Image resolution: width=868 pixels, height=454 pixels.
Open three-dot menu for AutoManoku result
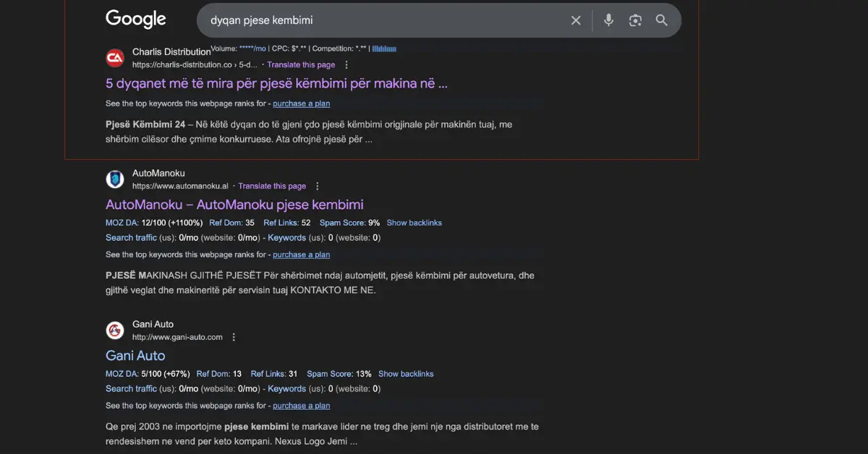point(318,187)
